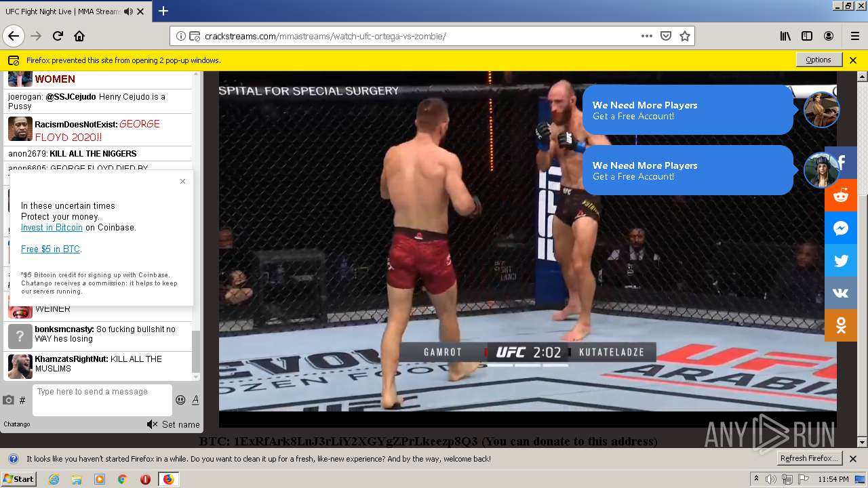The height and width of the screenshot is (488, 868).
Task: Dismiss the pop-up blocked notification bar
Action: point(853,60)
